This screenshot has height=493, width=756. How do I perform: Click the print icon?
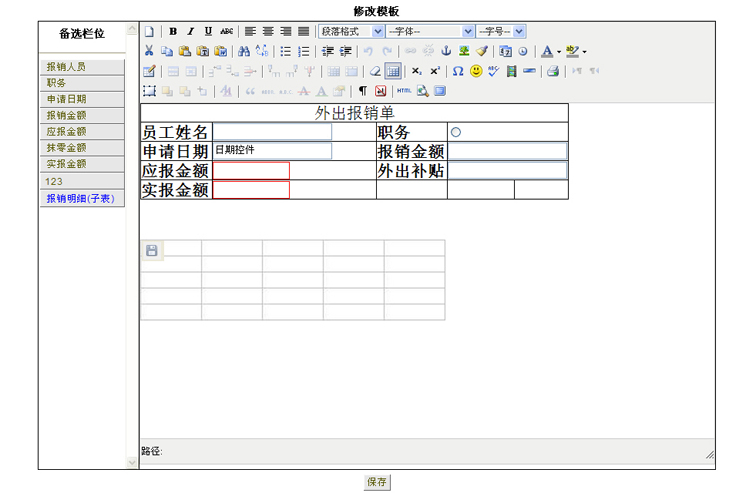coord(552,71)
